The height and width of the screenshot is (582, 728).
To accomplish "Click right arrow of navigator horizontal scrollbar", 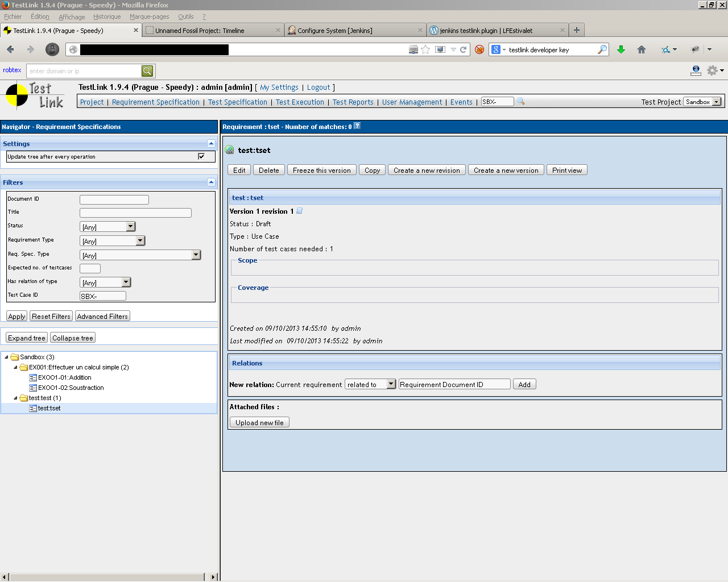I will pyautogui.click(x=213, y=577).
